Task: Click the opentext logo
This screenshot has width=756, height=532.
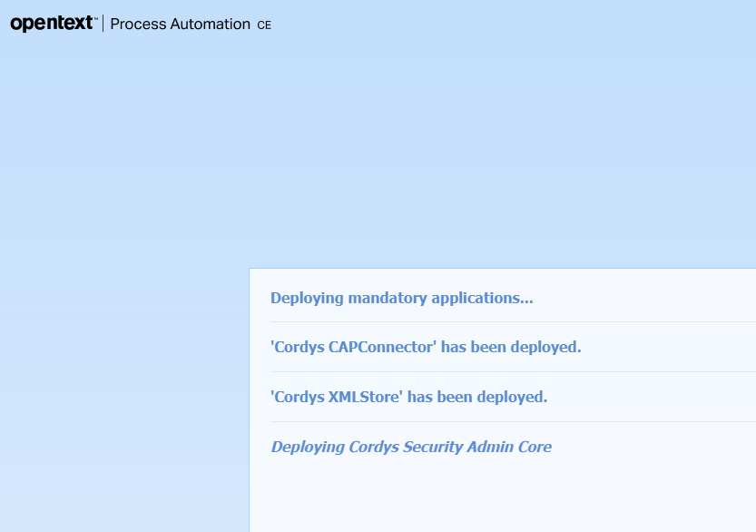Action: [54, 24]
